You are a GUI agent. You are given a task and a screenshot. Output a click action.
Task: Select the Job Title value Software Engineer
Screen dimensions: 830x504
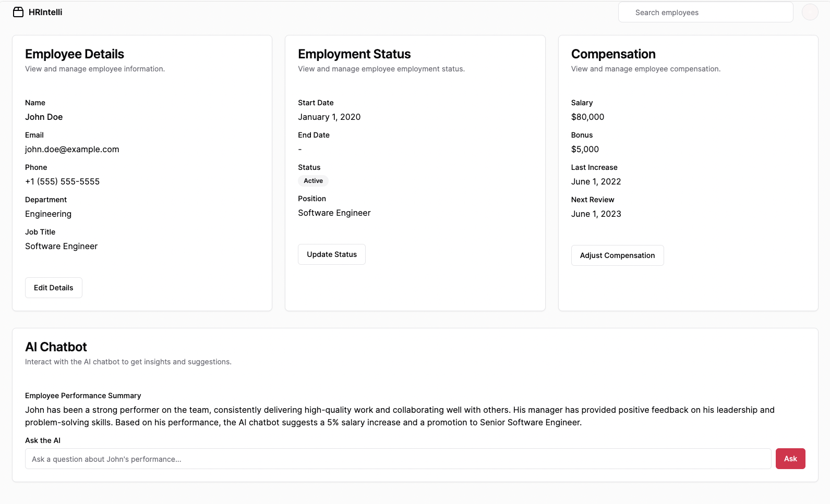(x=61, y=246)
